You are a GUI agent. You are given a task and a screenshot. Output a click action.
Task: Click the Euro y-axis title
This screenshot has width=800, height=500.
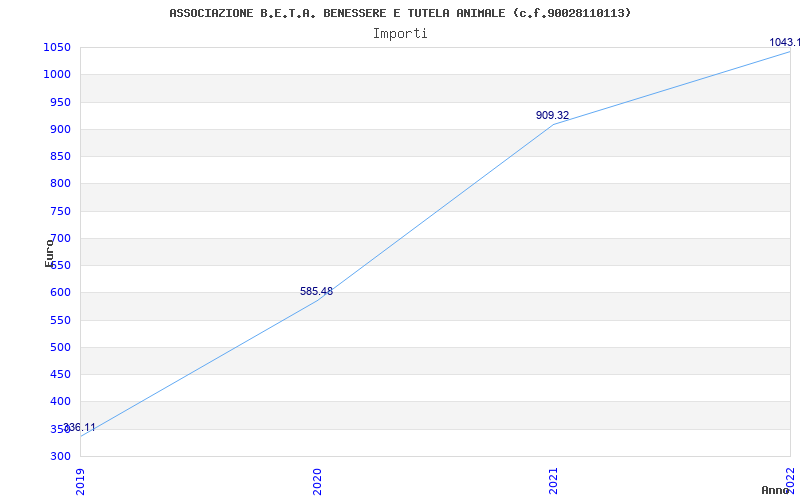pos(49,253)
